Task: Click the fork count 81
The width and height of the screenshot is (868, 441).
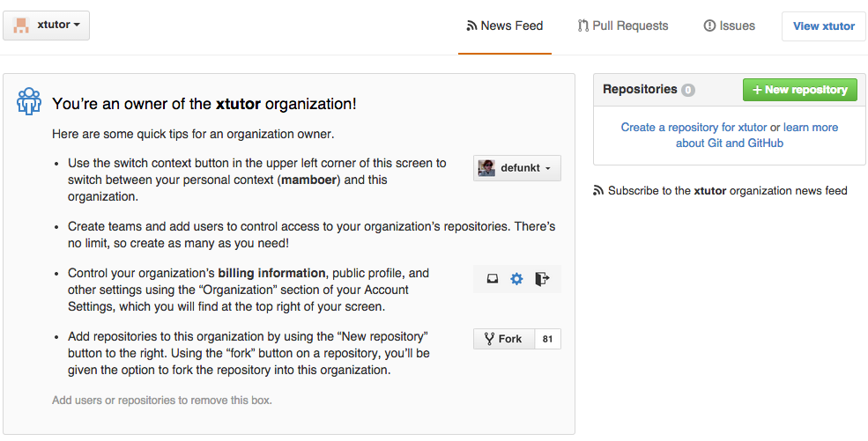Action: 547,339
